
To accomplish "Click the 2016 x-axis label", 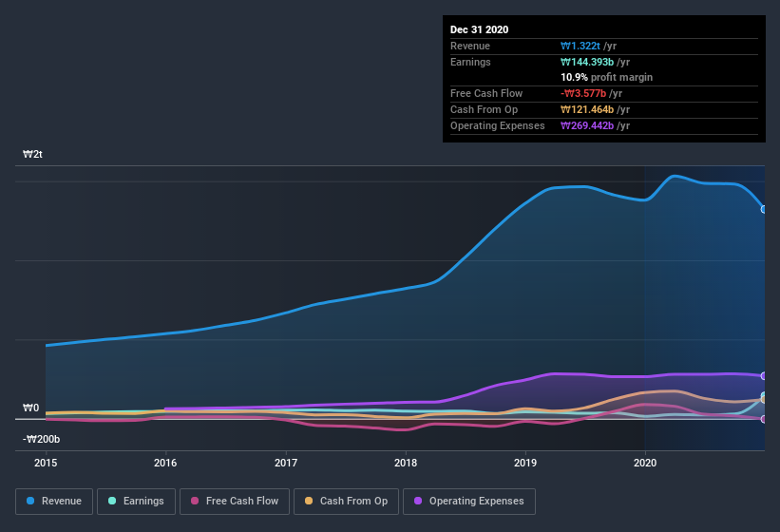I will (x=165, y=463).
